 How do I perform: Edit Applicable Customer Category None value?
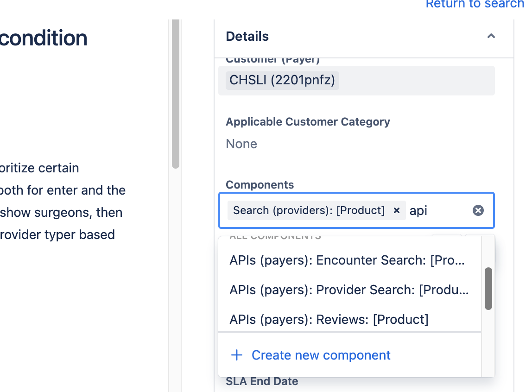coord(241,144)
